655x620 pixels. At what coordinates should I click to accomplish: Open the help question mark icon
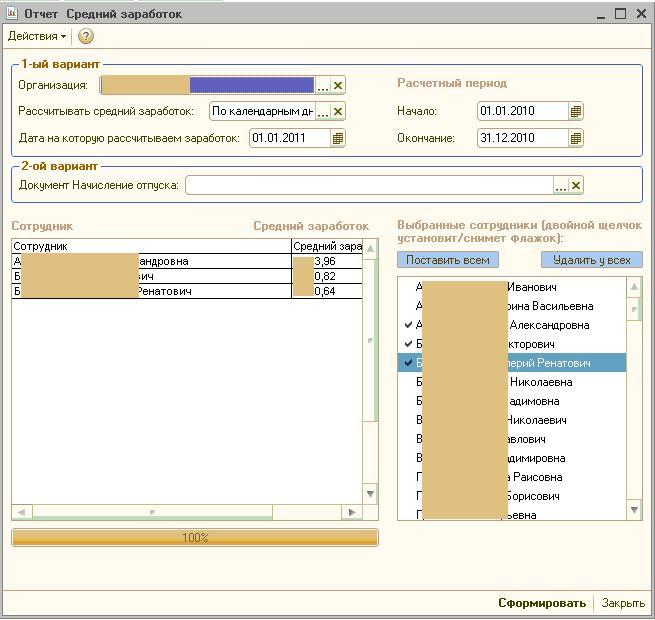pos(86,36)
